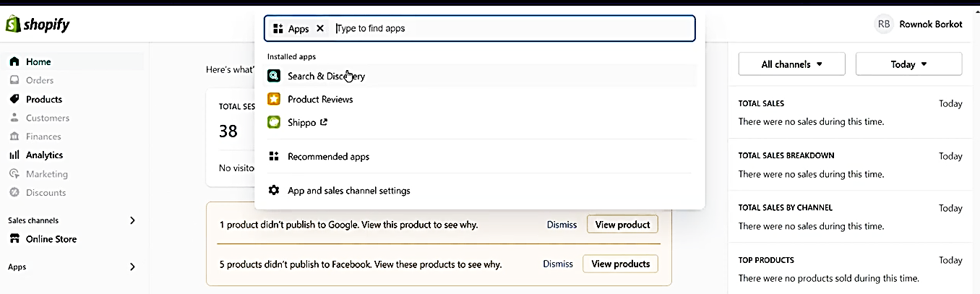The width and height of the screenshot is (980, 294).
Task: Click Shippo external link icon
Action: pos(324,122)
